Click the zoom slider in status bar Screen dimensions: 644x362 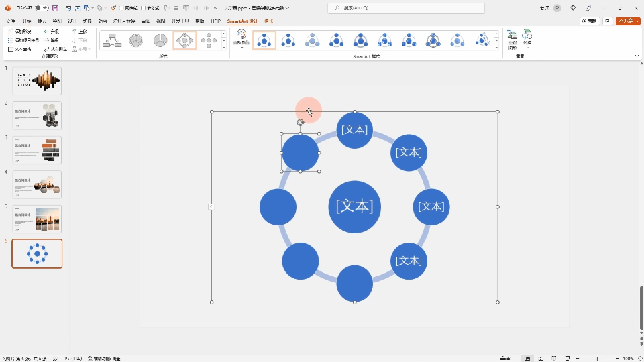click(x=598, y=358)
